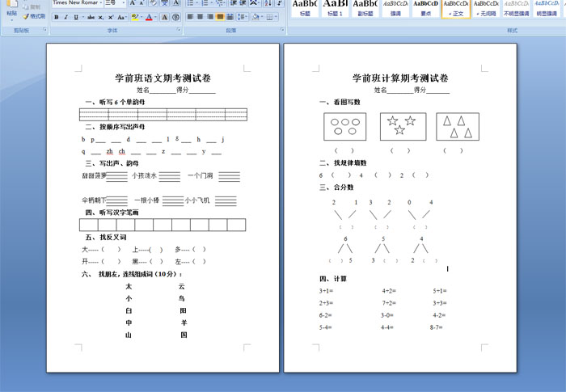The width and height of the screenshot is (566, 392).
Task: Click the Grow Font icon
Action: (x=132, y=3)
